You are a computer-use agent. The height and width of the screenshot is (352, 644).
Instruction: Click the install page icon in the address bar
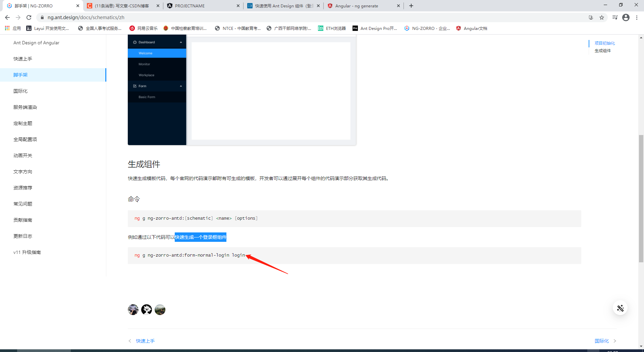(x=591, y=17)
